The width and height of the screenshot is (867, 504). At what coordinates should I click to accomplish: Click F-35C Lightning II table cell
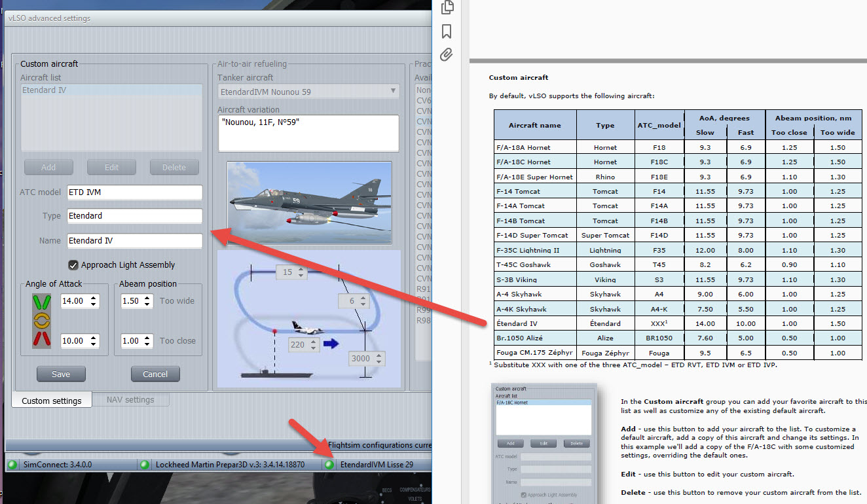(536, 250)
